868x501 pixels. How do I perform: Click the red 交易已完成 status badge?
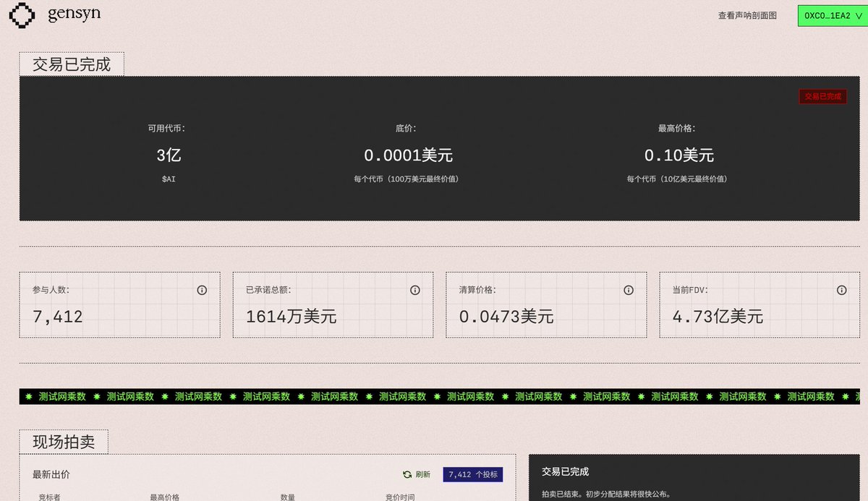tap(823, 96)
